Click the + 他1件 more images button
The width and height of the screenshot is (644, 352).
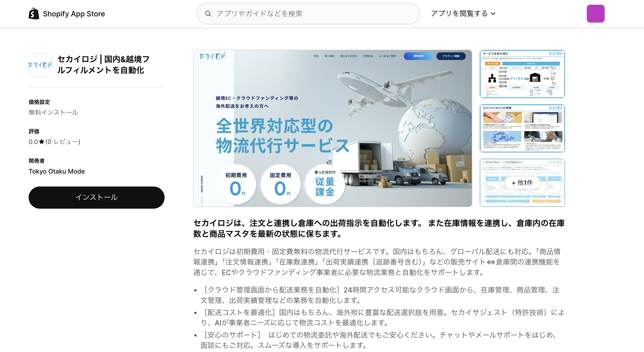coord(522,183)
